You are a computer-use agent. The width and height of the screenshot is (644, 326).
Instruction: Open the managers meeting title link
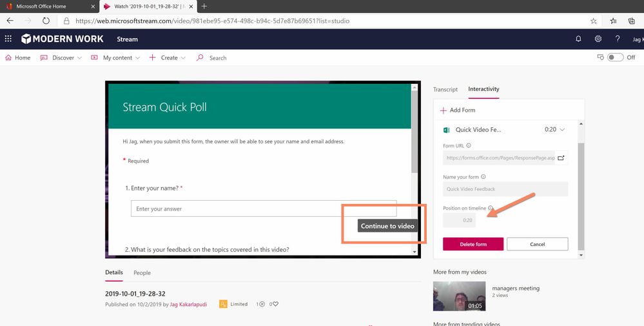[516, 288]
